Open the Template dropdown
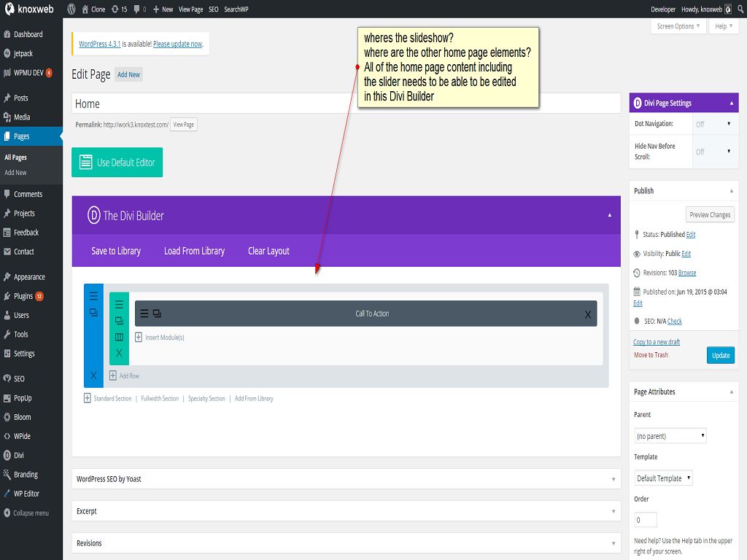747x560 pixels. click(664, 478)
